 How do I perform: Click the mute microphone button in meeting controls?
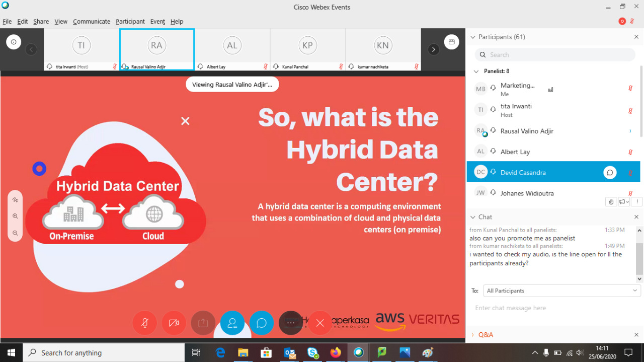145,323
